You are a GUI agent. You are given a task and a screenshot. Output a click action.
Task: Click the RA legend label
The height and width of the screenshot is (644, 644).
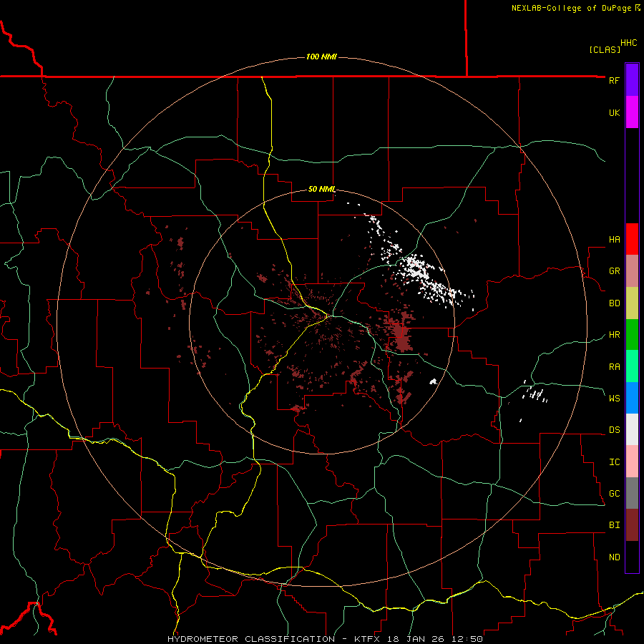pos(614,367)
